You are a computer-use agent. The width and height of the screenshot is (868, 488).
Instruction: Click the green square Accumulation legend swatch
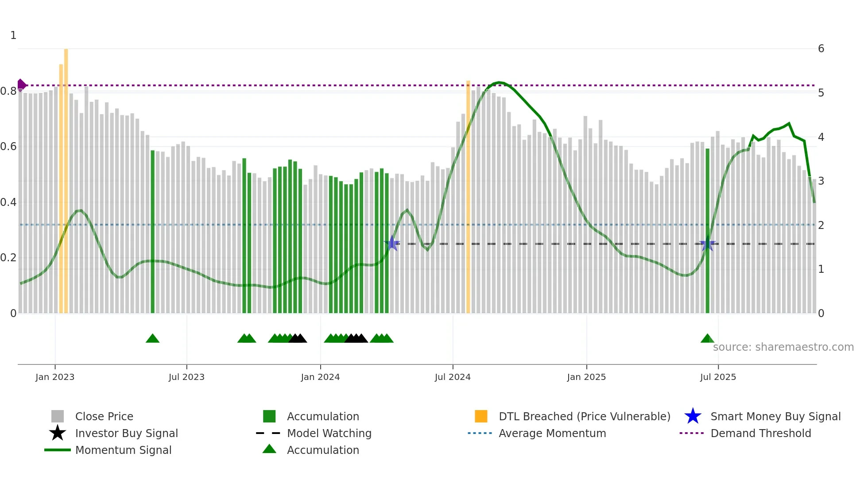point(269,416)
